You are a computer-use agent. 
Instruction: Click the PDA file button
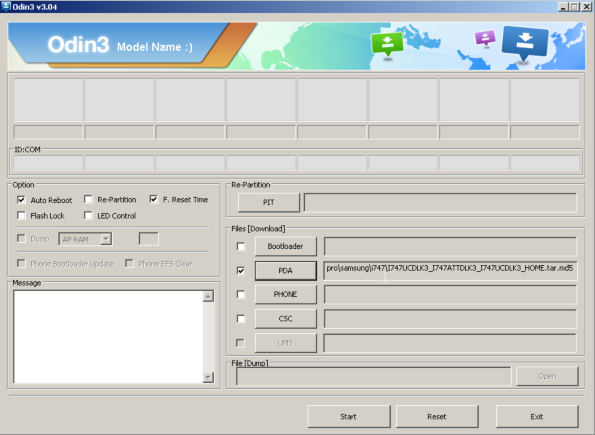coord(285,271)
